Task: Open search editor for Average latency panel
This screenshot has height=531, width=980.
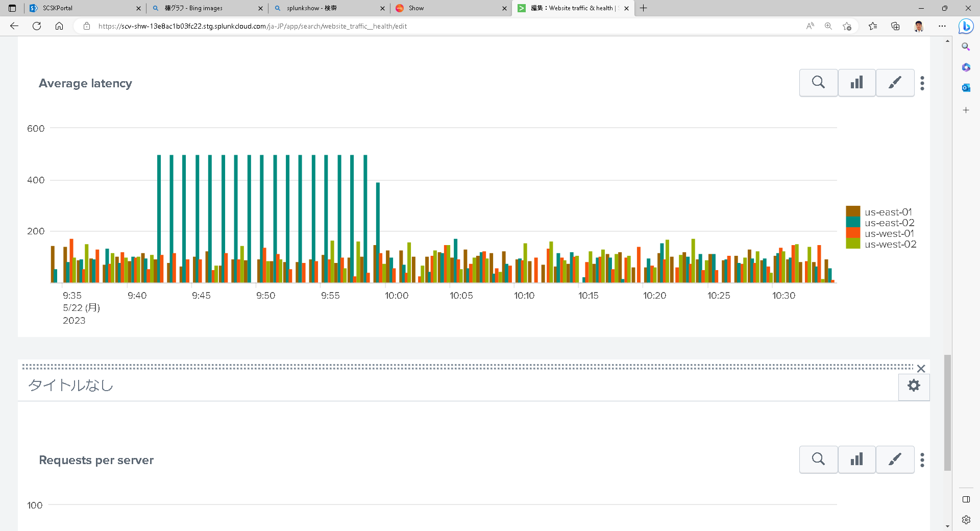Action: 818,83
